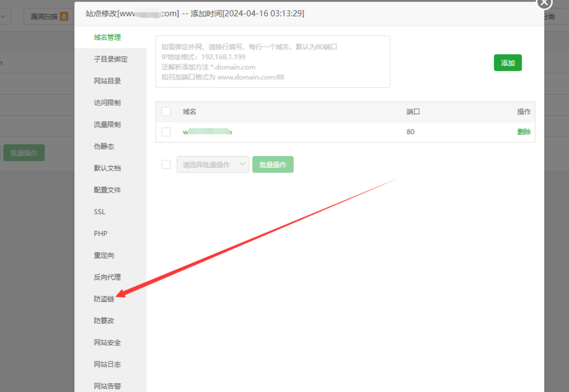
Task: Toggle the checkbox beside the batch operation dropdown
Action: (166, 164)
